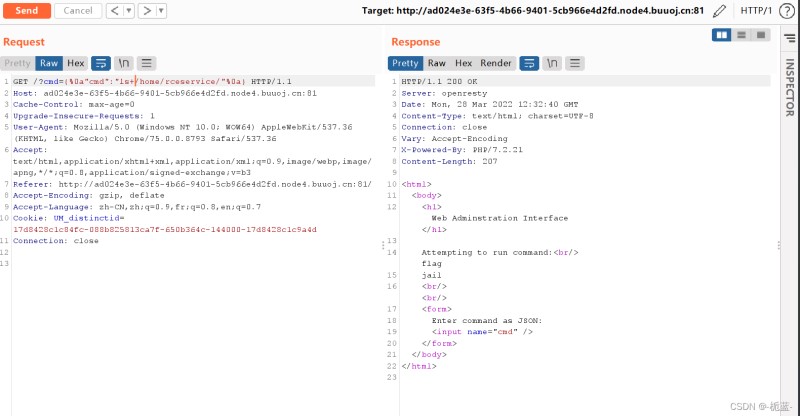Expand the back history dropdown arrow
Screen dimensions: 800x416
coord(127,11)
